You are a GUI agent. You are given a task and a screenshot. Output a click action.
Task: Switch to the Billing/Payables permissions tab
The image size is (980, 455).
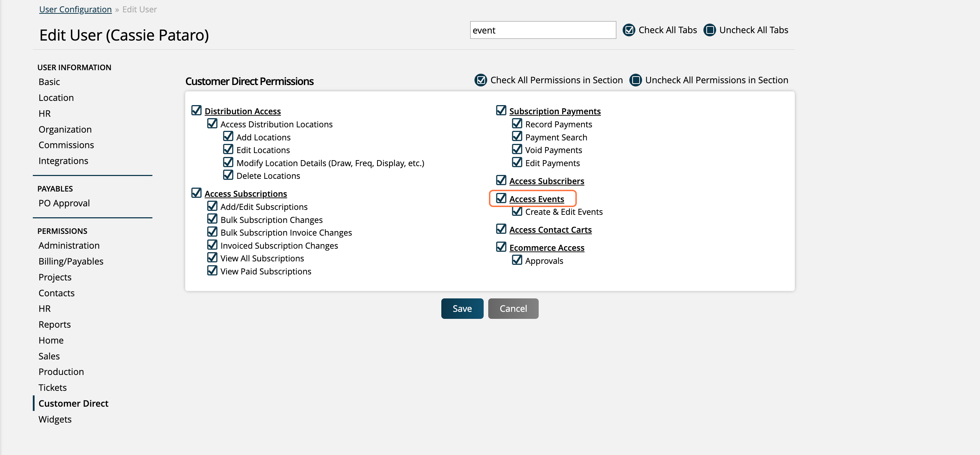click(x=71, y=261)
